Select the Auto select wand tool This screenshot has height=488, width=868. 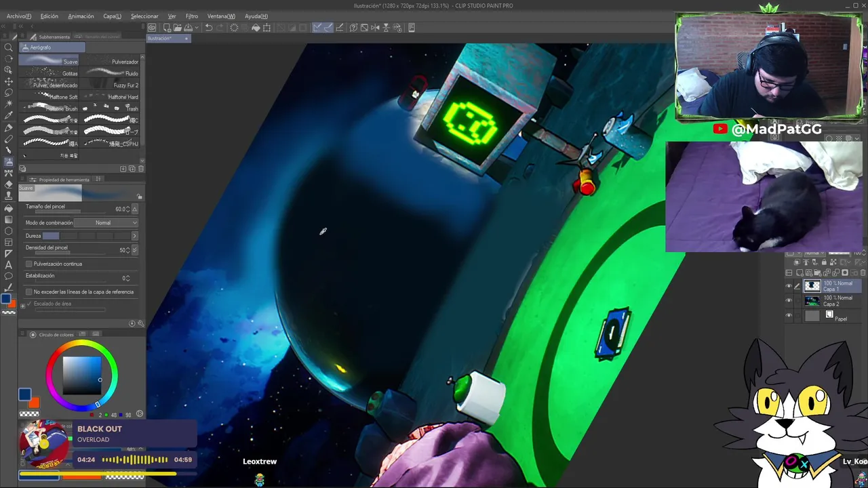(9, 104)
